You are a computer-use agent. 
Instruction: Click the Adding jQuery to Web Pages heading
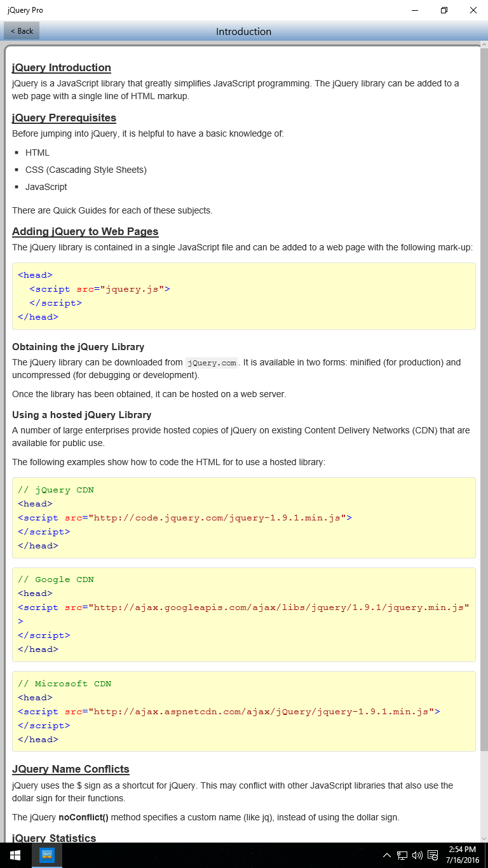(85, 231)
